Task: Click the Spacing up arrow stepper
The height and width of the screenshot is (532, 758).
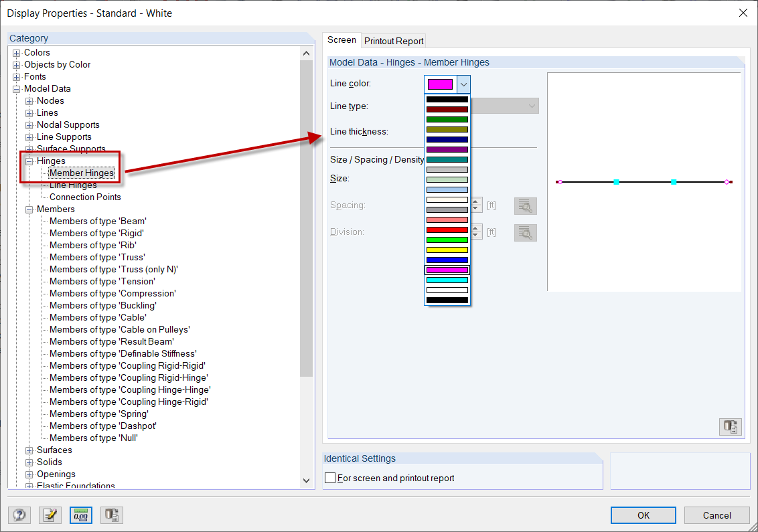Action: [x=476, y=203]
